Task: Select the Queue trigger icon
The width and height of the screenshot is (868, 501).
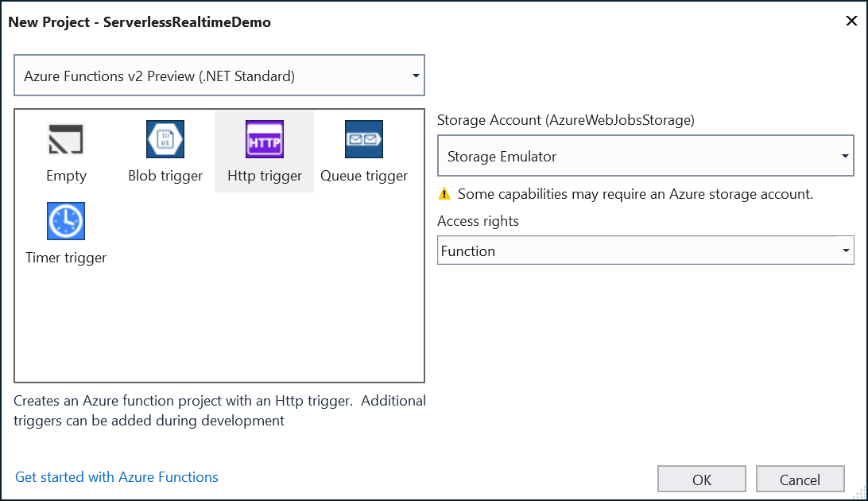Action: click(x=364, y=139)
